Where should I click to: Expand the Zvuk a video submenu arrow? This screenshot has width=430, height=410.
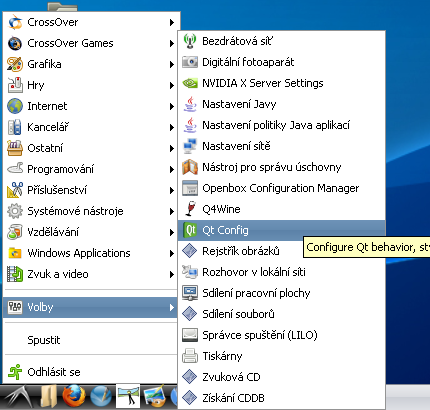pyautogui.click(x=172, y=274)
